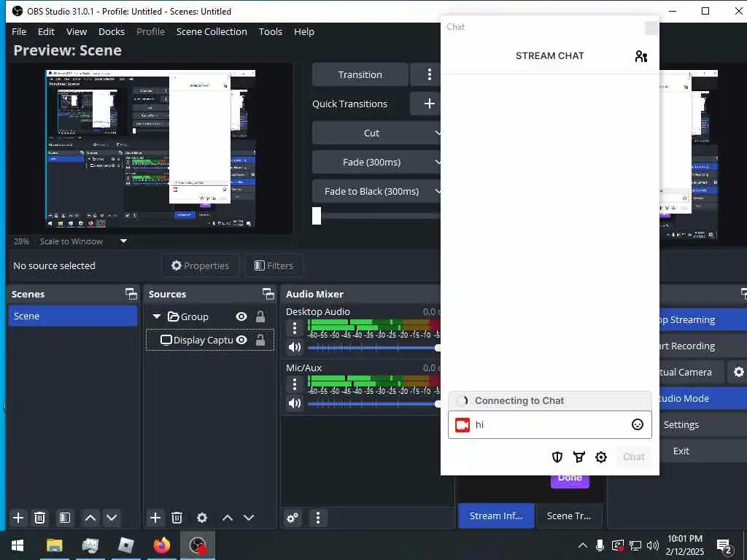Open Desktop Audio options three dots
Screen dimensions: 747x560
pyautogui.click(x=295, y=328)
